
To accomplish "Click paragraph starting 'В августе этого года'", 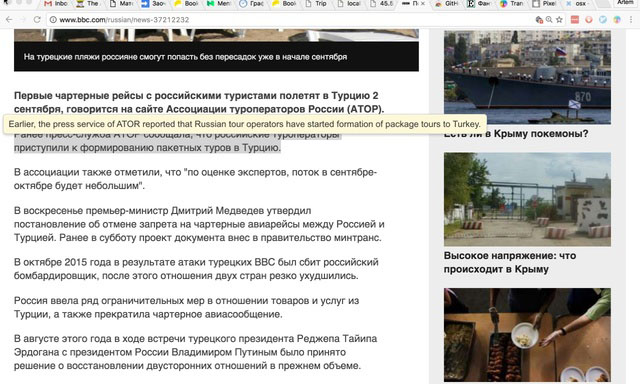I will [196, 352].
